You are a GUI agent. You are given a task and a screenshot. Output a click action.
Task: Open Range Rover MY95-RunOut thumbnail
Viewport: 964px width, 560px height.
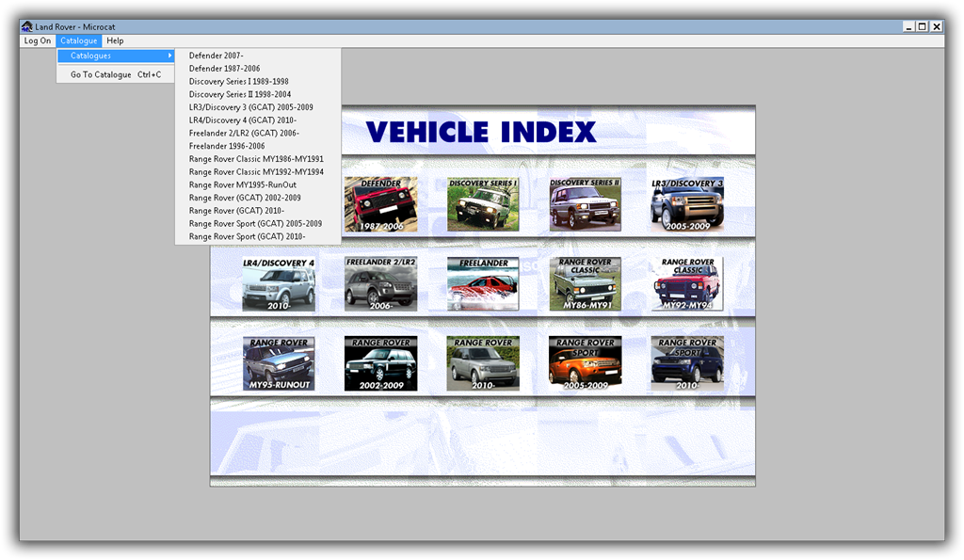pos(279,363)
